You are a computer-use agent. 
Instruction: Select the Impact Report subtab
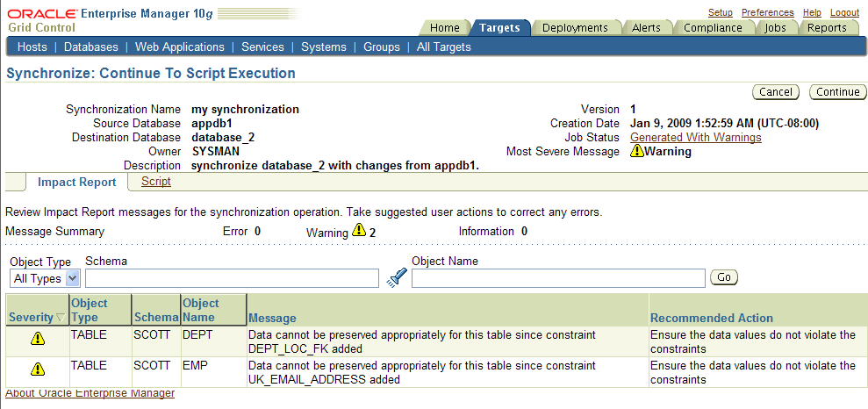pyautogui.click(x=77, y=182)
